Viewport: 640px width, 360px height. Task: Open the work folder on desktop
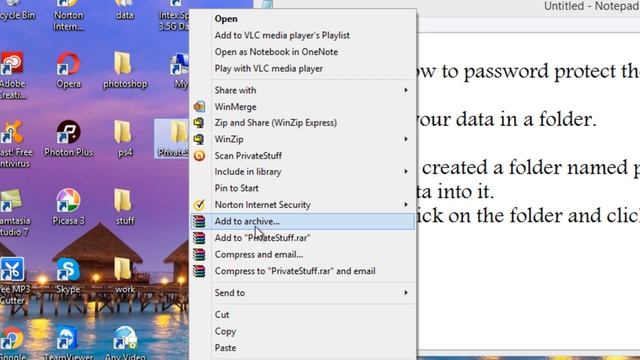point(124,275)
